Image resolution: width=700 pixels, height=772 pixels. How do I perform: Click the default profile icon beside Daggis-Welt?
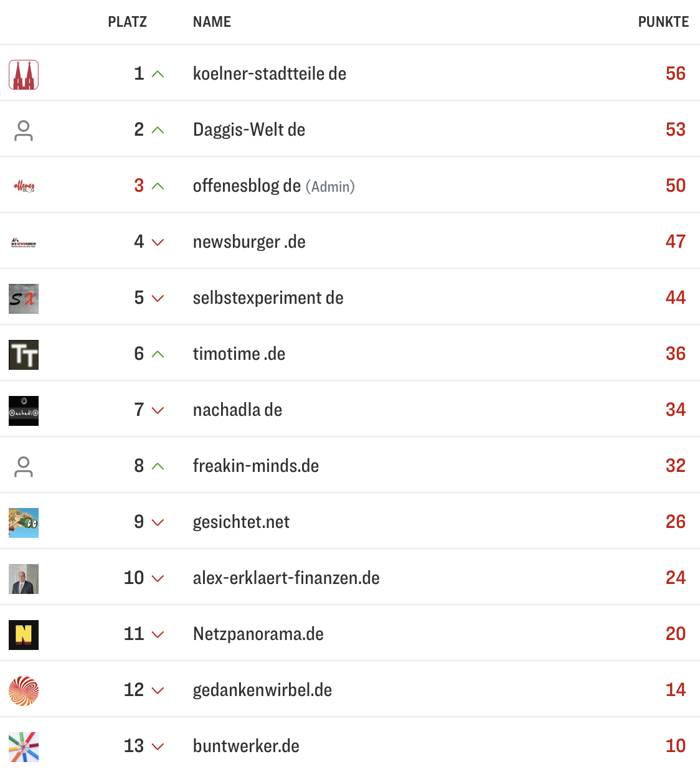point(23,129)
